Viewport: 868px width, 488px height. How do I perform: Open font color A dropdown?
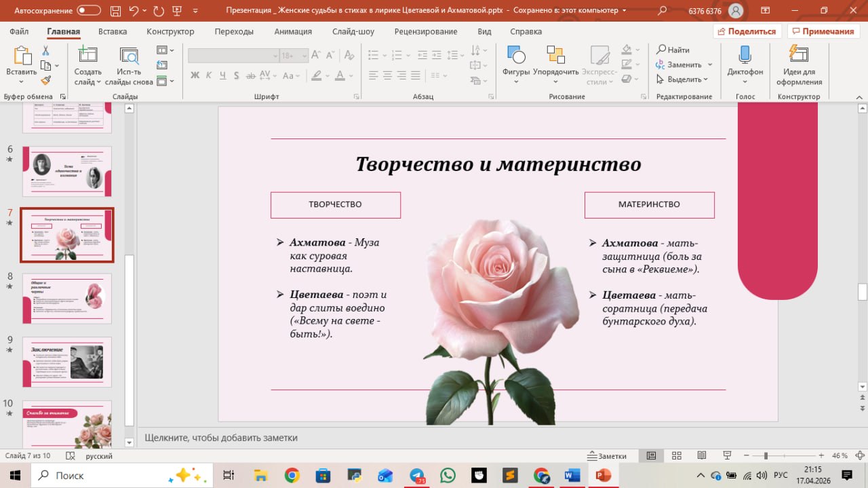350,75
